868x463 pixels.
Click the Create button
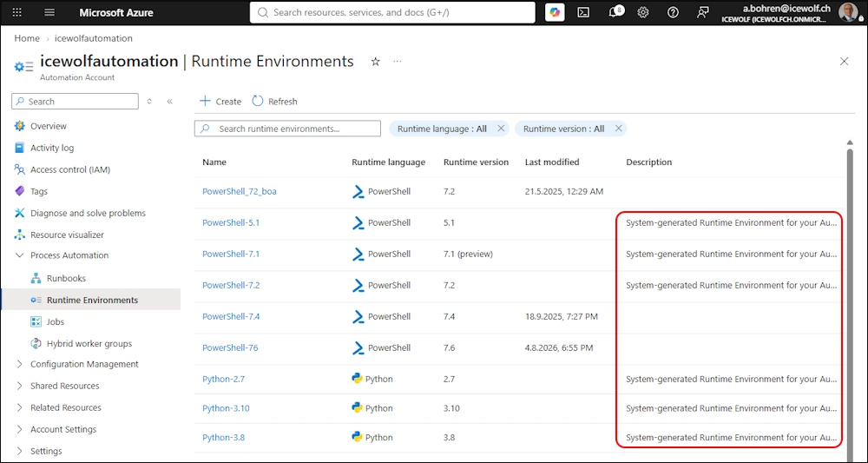(x=220, y=102)
